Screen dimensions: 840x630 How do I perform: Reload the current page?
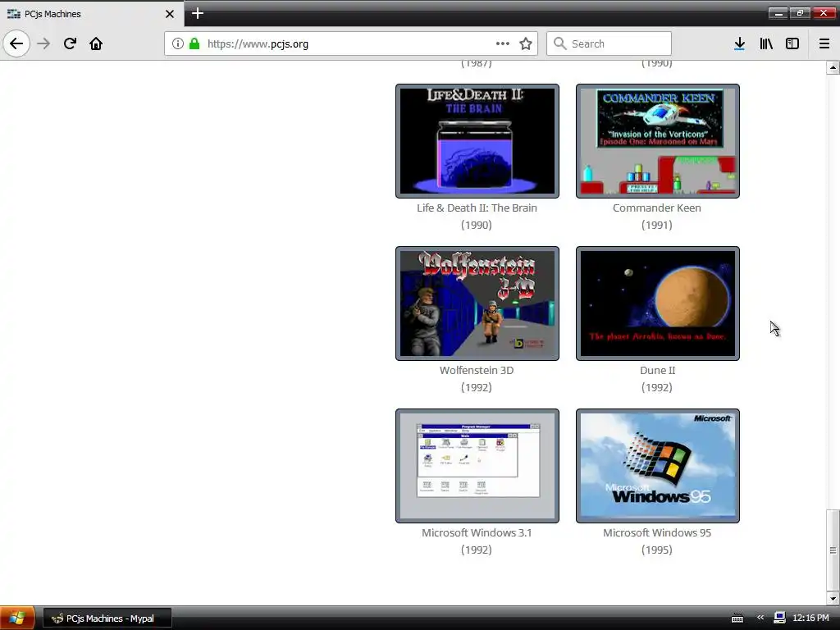pyautogui.click(x=70, y=43)
